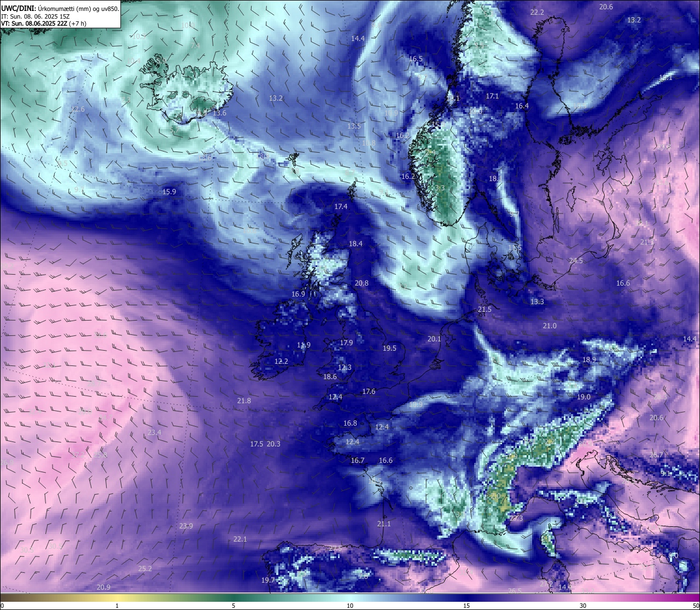The height and width of the screenshot is (610, 700).
Task: Click the 21.1 value in southwest France
Action: (384, 524)
